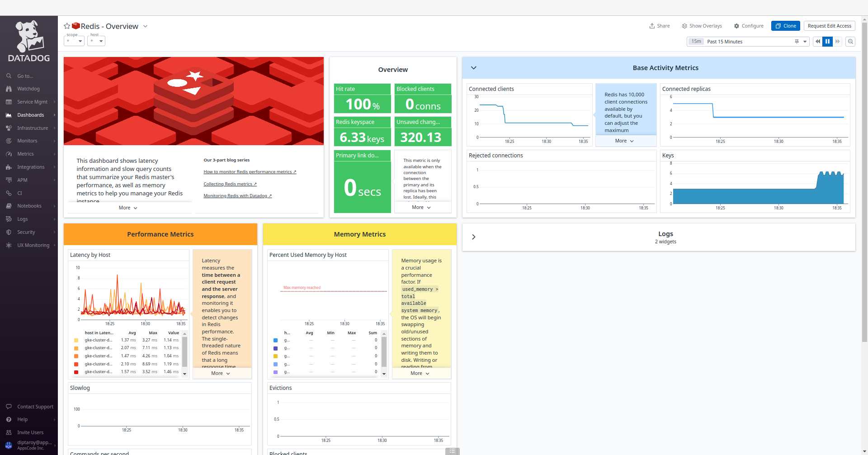Open the Metrics sidebar section

[25, 154]
